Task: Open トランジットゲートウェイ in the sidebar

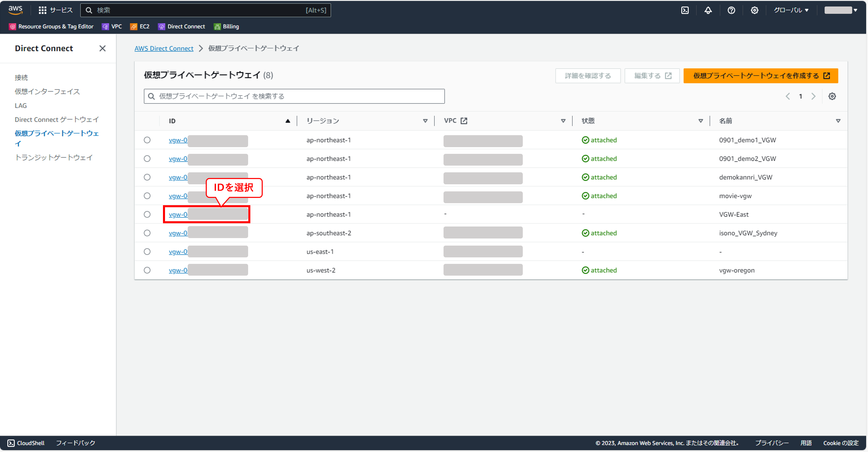Action: (x=54, y=157)
